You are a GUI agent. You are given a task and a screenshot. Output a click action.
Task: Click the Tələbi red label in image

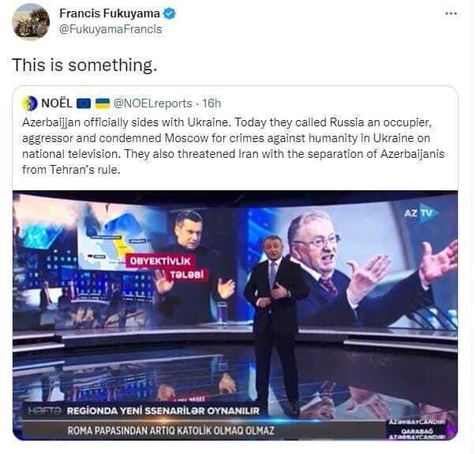186,275
